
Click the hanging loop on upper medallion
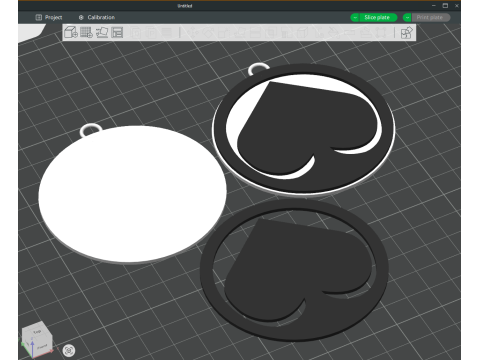click(258, 68)
